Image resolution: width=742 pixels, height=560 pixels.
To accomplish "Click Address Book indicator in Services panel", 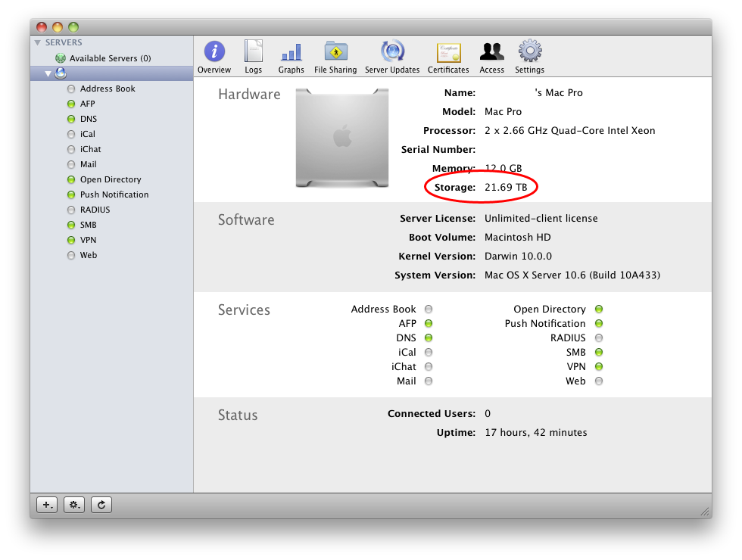I will [429, 310].
